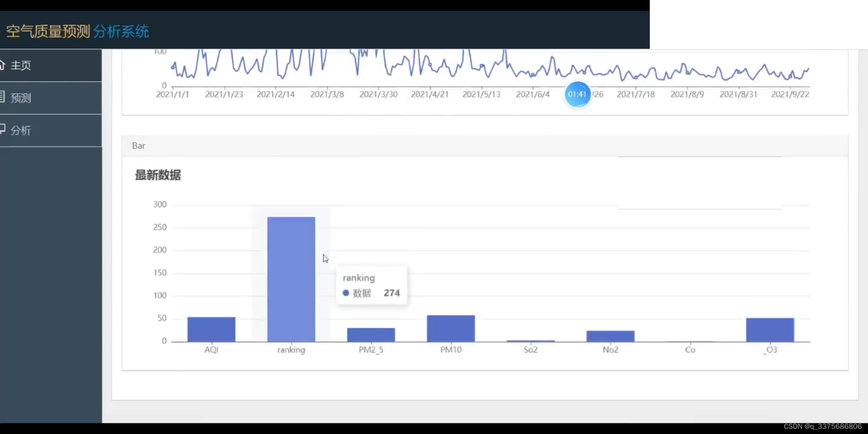Viewport: 868px width, 434px height.
Task: Click the _O3 bar
Action: (770, 330)
